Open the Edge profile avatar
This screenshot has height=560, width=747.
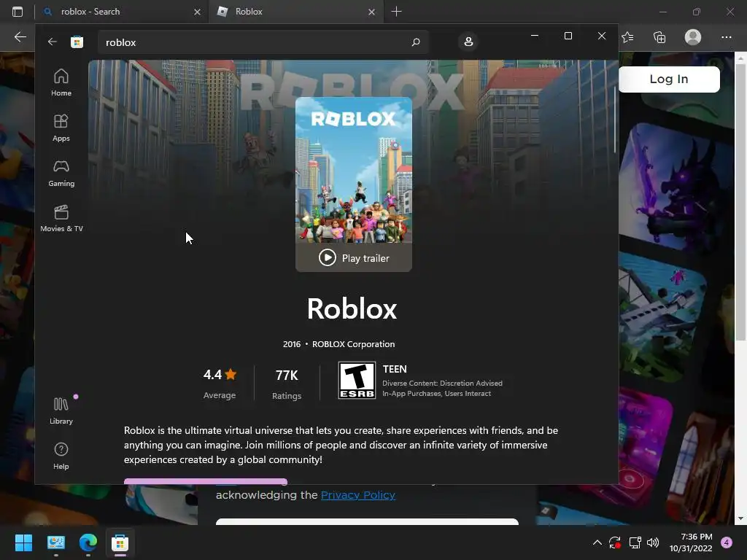tap(693, 37)
